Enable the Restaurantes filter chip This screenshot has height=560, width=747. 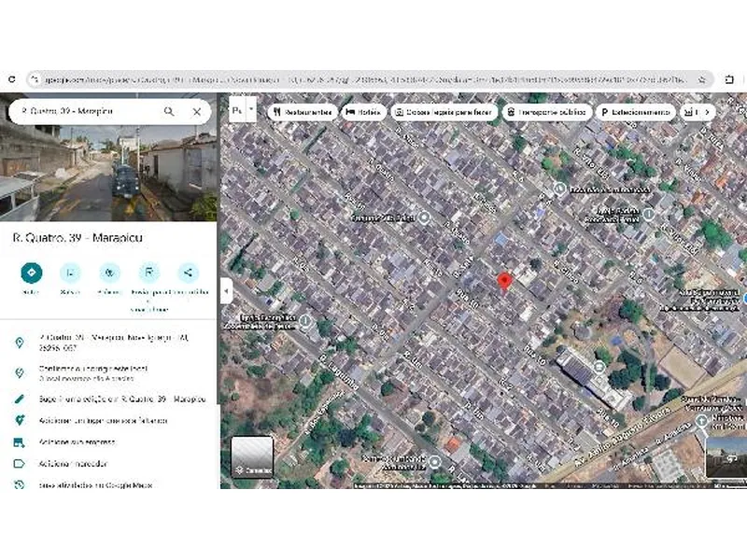(x=302, y=111)
